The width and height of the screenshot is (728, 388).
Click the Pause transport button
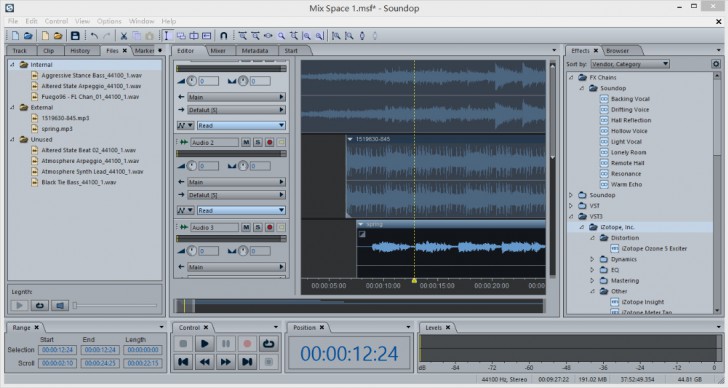(226, 344)
